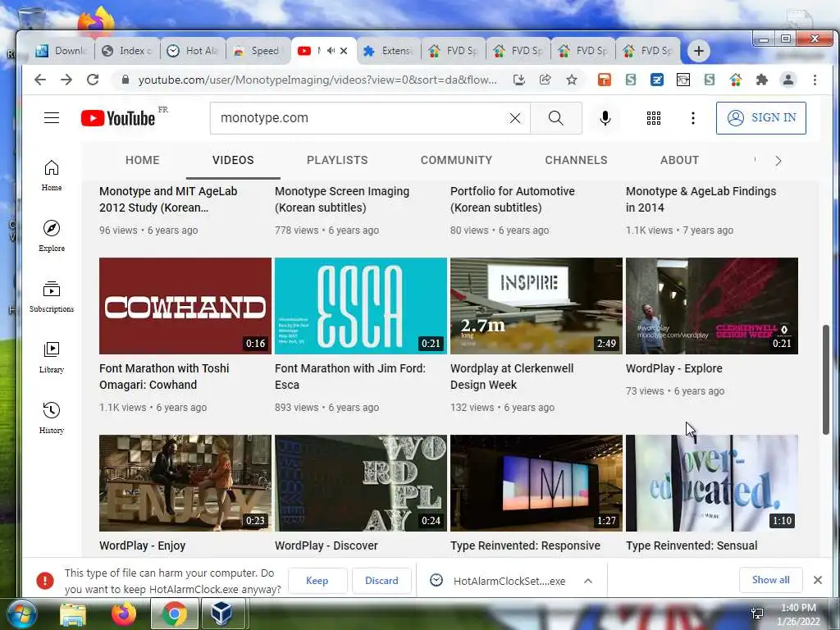Switch to the Hot Alarm browser tab
This screenshot has height=630, width=840.
193,51
